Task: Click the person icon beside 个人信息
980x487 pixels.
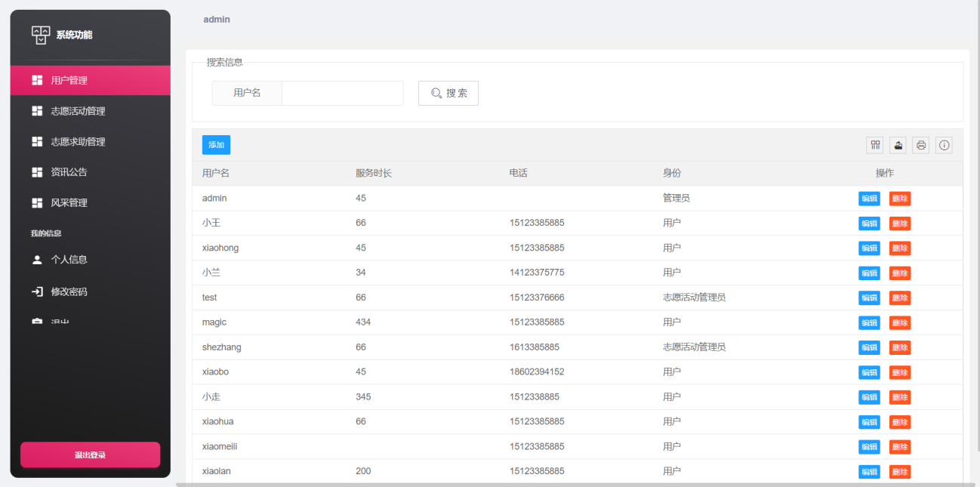Action: tap(37, 260)
